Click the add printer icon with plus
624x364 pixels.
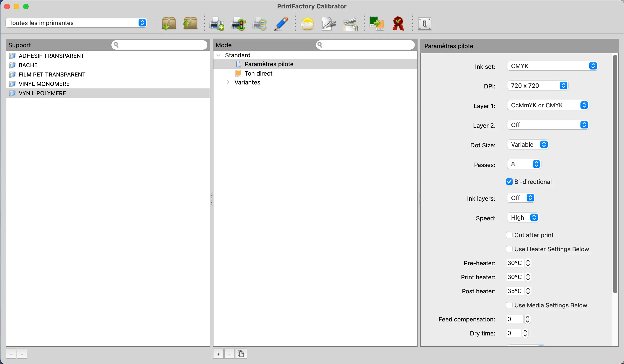click(x=217, y=24)
